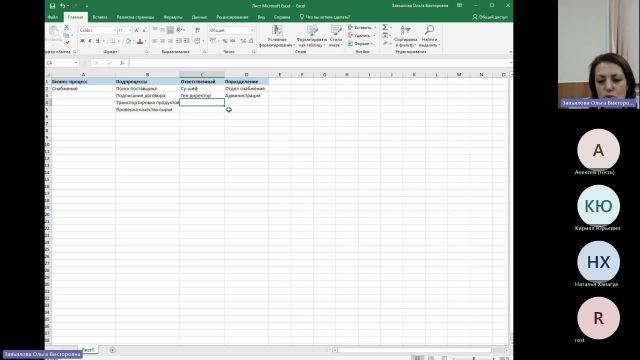Click Format as Table icon

(312, 36)
